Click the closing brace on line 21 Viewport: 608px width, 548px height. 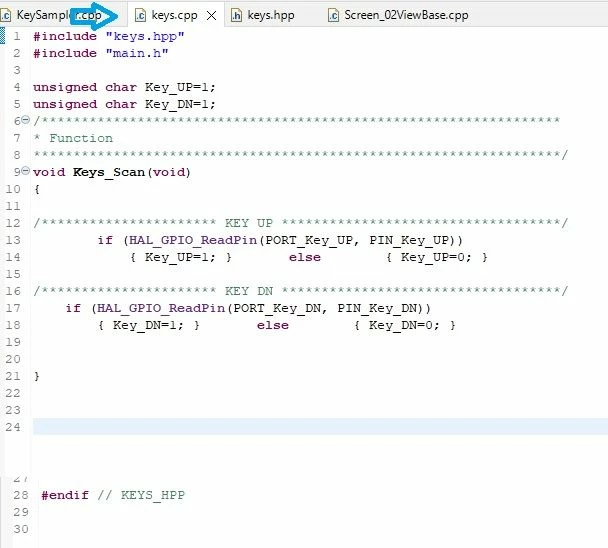pos(37,376)
